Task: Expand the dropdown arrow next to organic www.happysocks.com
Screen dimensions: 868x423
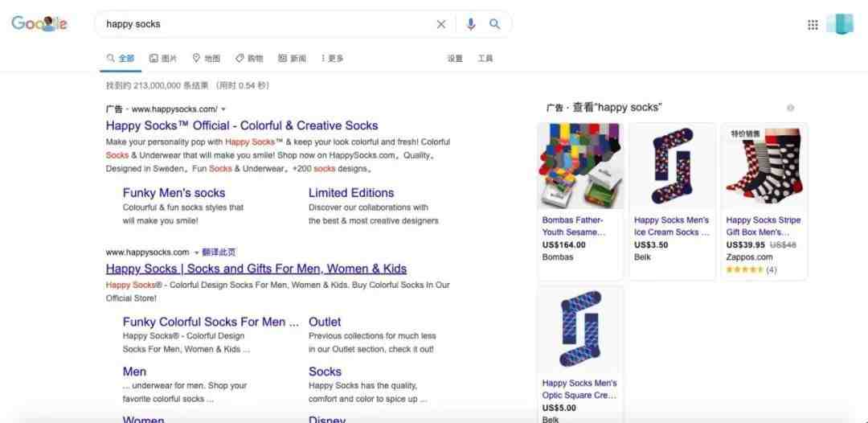Action: click(x=195, y=253)
